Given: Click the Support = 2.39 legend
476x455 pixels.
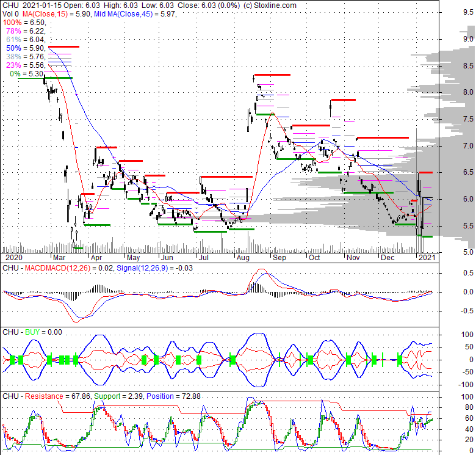Looking at the screenshot, I should click(118, 396).
